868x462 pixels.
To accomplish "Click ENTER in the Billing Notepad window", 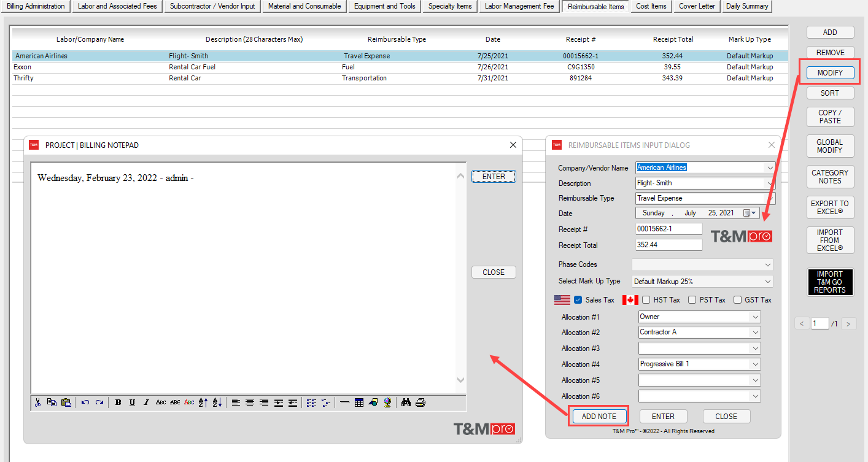I will pos(494,177).
